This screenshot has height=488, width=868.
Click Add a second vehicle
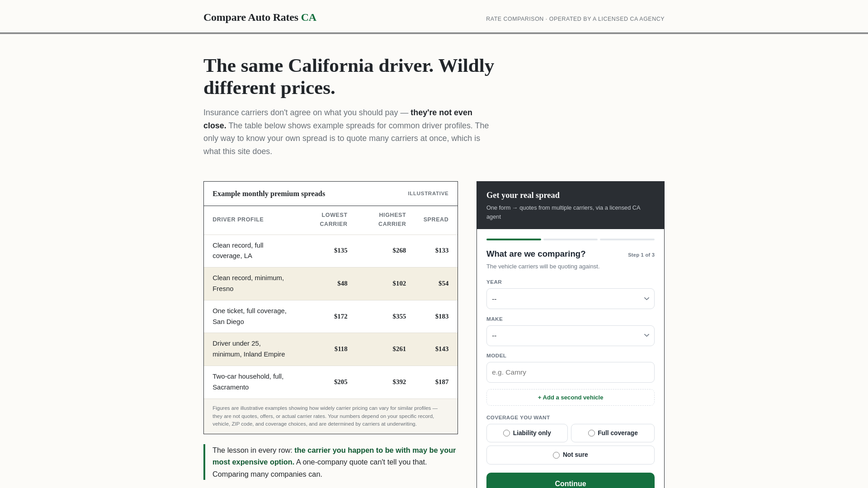(x=570, y=398)
